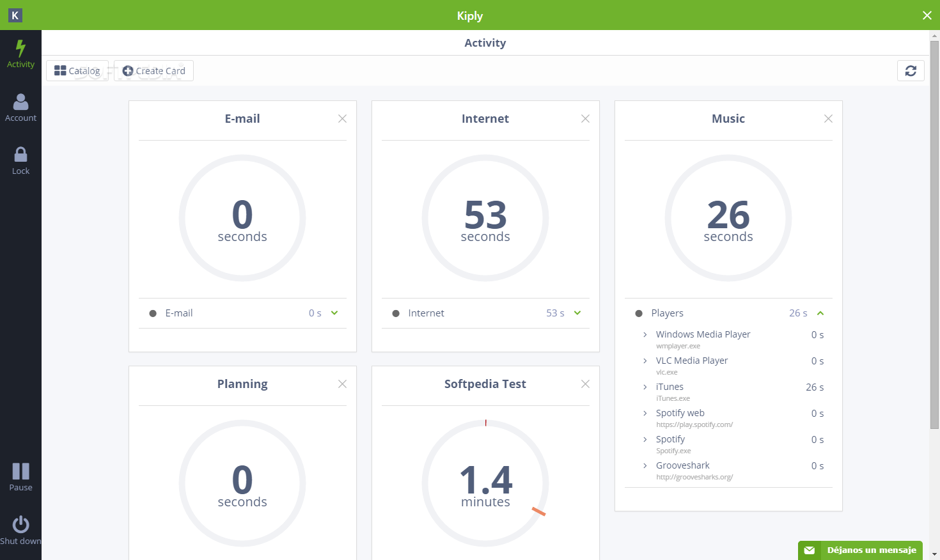Expand the iTunes entry in Players list
The image size is (940, 560).
tap(645, 387)
